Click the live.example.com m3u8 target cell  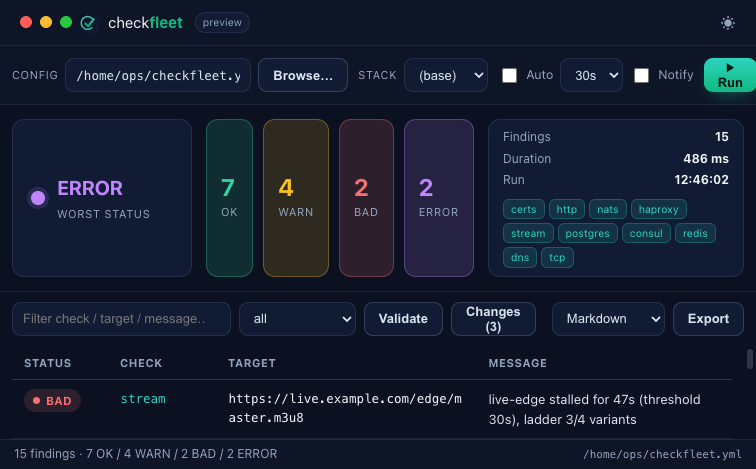pyautogui.click(x=345, y=408)
